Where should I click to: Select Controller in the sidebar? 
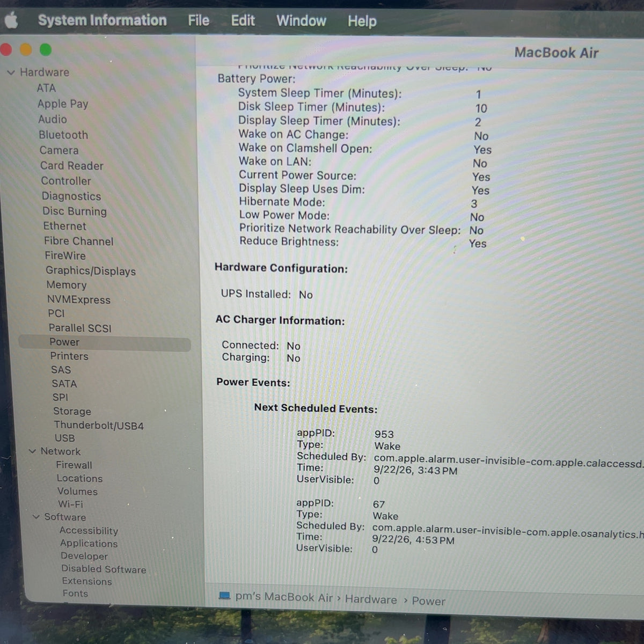tap(66, 181)
